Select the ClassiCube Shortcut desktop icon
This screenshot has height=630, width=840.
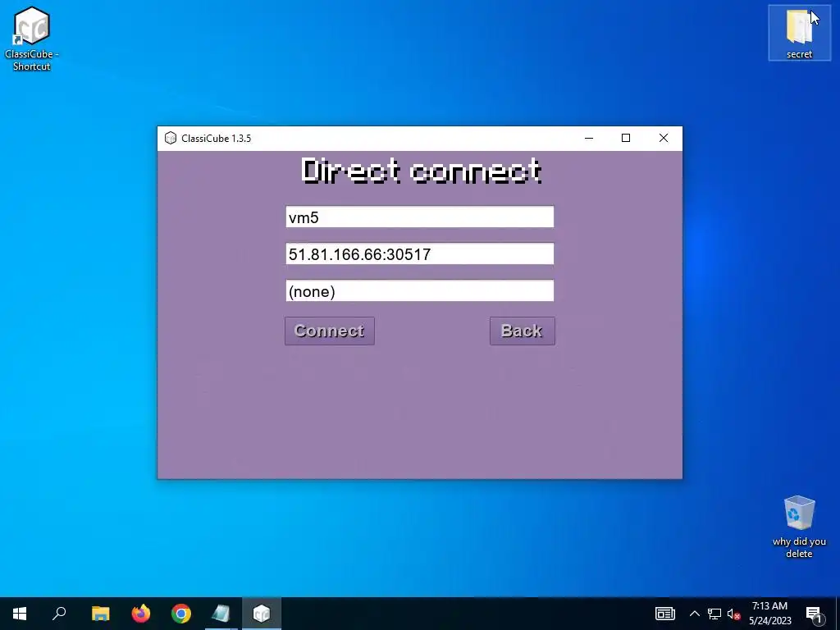click(x=32, y=39)
